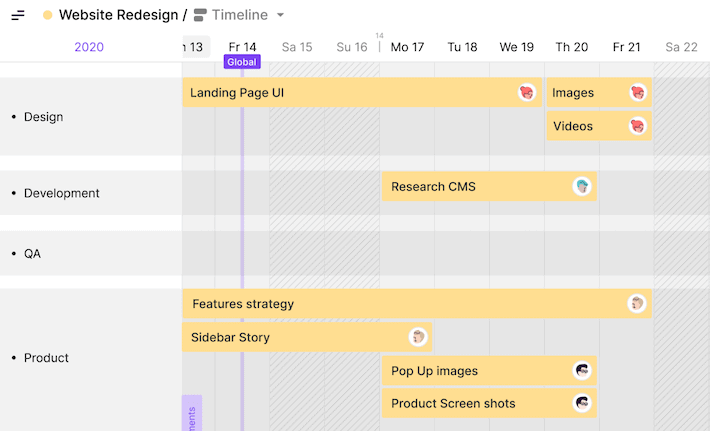
Task: Click the Fr 21 date header
Action: pyautogui.click(x=627, y=47)
